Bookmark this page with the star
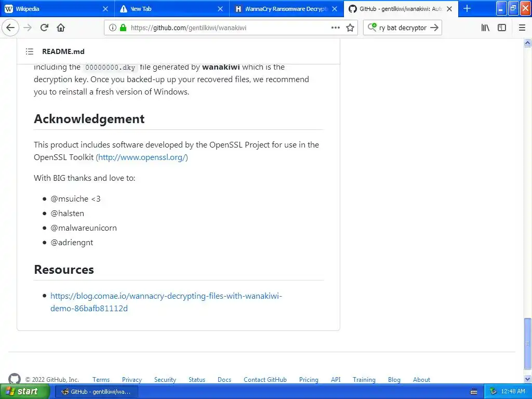 tap(350, 28)
